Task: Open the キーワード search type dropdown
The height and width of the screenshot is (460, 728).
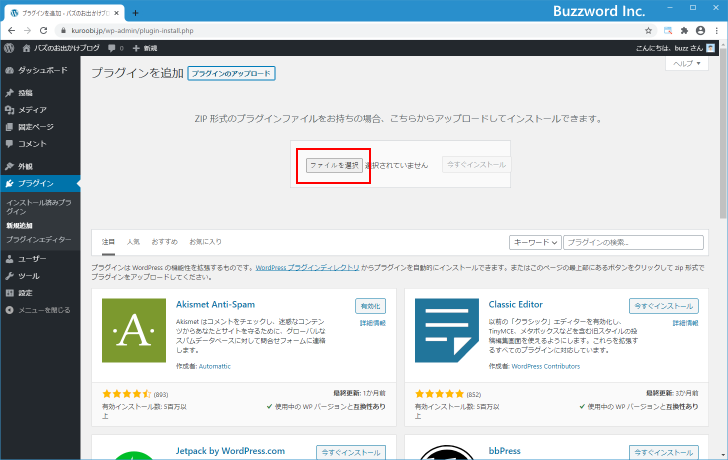Action: coord(535,242)
